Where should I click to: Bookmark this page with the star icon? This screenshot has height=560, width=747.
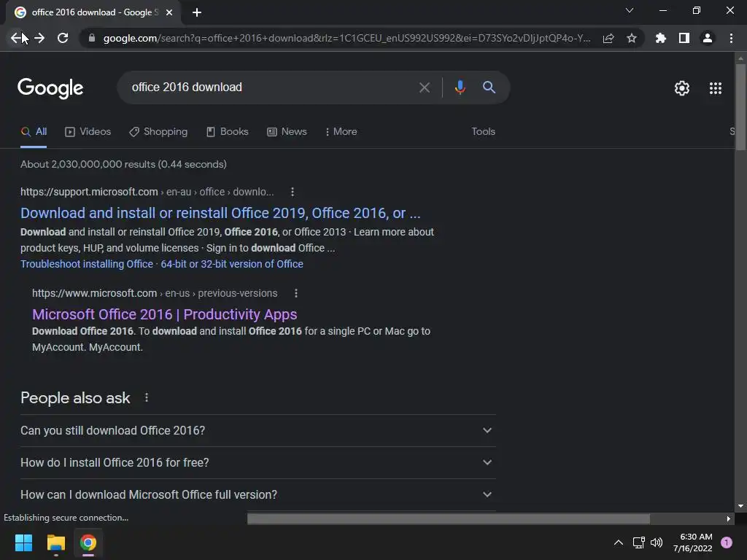click(x=632, y=38)
